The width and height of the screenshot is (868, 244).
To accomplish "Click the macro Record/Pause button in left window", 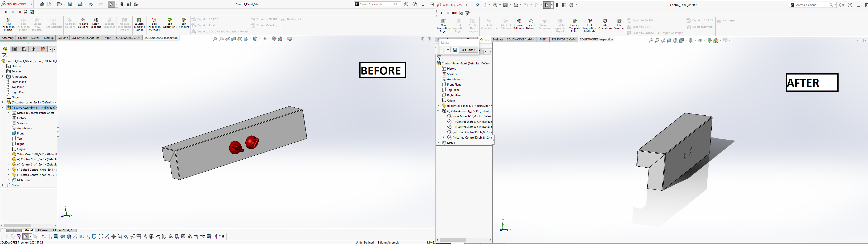I will click(x=19, y=12).
